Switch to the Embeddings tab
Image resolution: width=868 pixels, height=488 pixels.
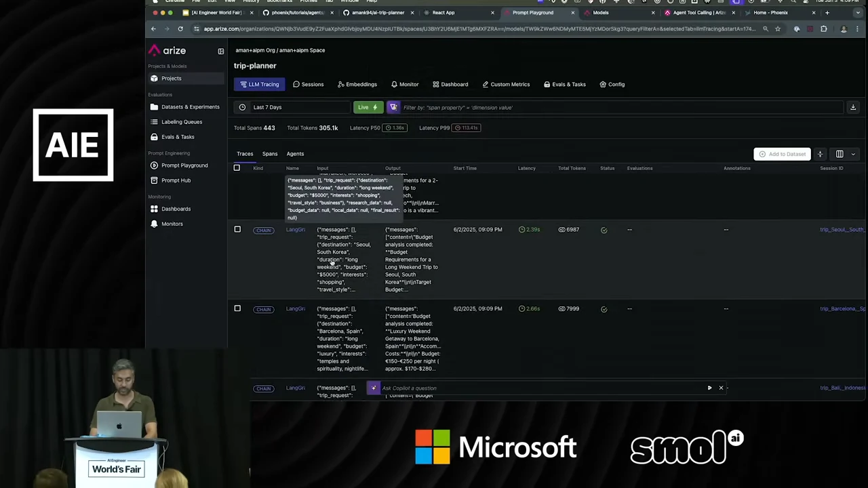(x=357, y=85)
